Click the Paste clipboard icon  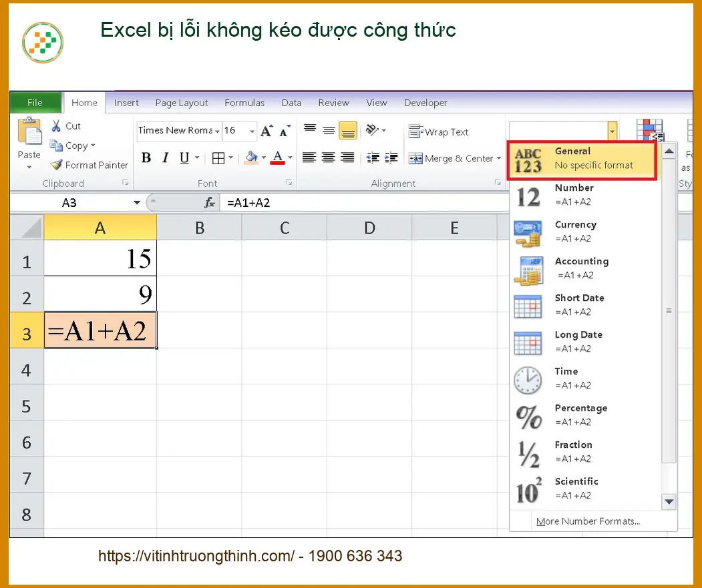point(29,131)
